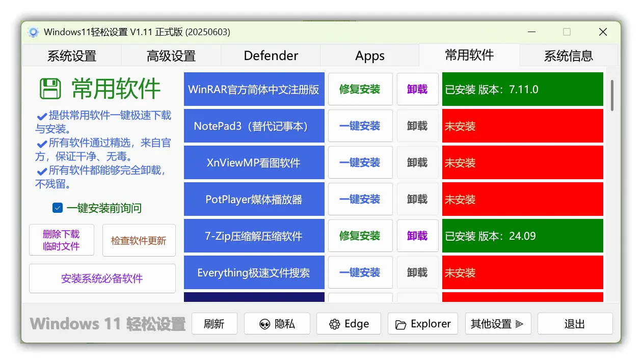
Task: Uninstall WinRAR using its 卸载 button
Action: coord(417,89)
